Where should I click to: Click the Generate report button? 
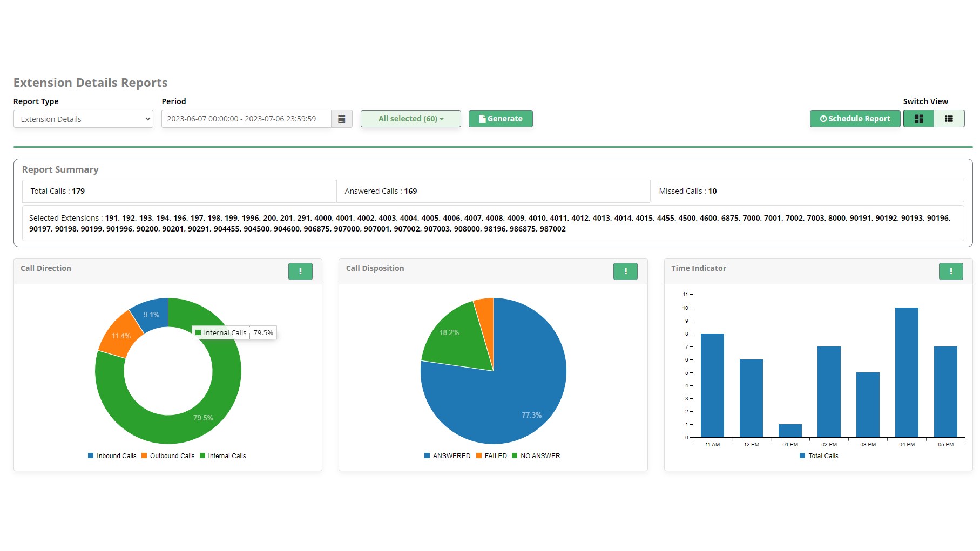click(501, 119)
